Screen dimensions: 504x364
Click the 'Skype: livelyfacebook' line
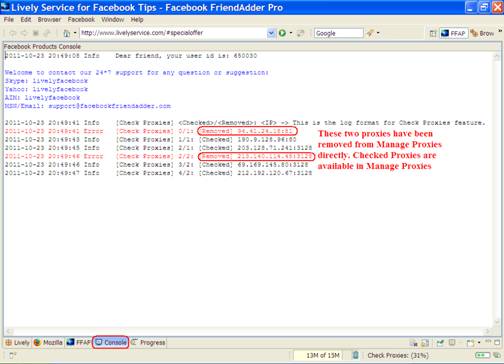(46, 81)
